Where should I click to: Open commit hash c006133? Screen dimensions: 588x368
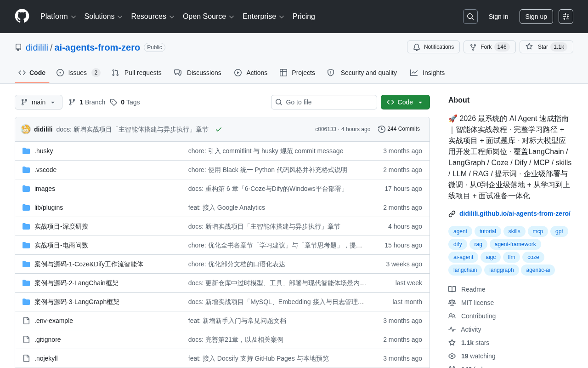[x=326, y=129]
